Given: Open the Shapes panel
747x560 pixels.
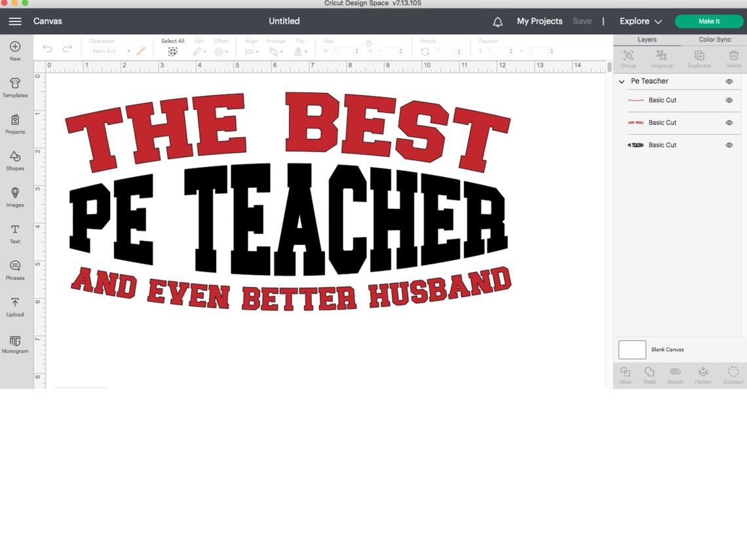Looking at the screenshot, I should coord(14,159).
